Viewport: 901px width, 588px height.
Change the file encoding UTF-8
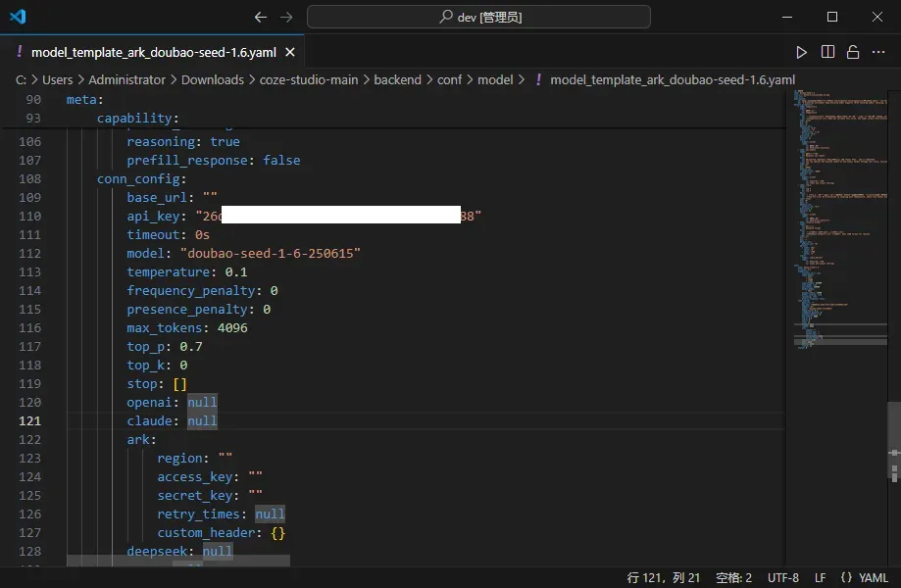tap(783, 577)
